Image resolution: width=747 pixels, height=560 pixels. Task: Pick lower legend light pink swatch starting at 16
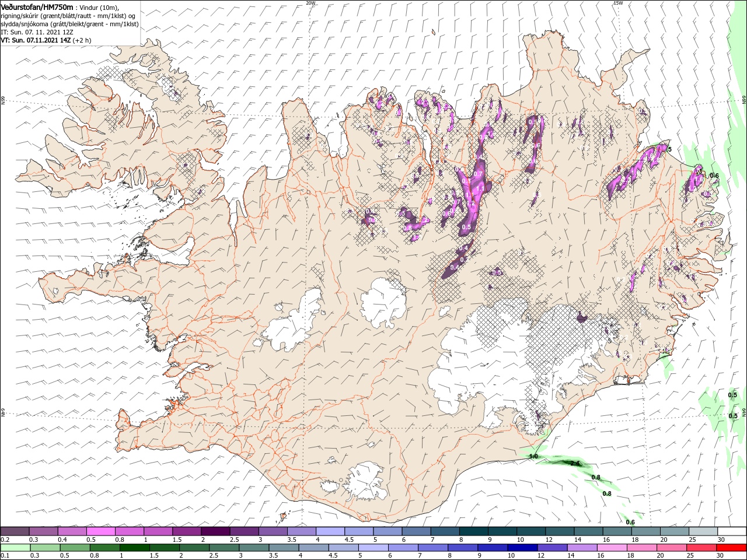point(611,548)
